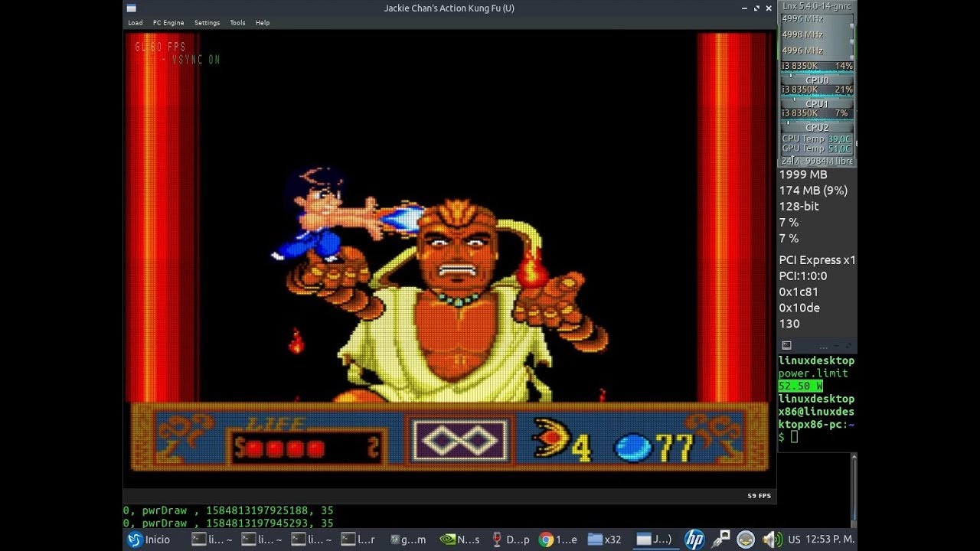
Task: Click the US keyboard layout indicator
Action: 794,540
